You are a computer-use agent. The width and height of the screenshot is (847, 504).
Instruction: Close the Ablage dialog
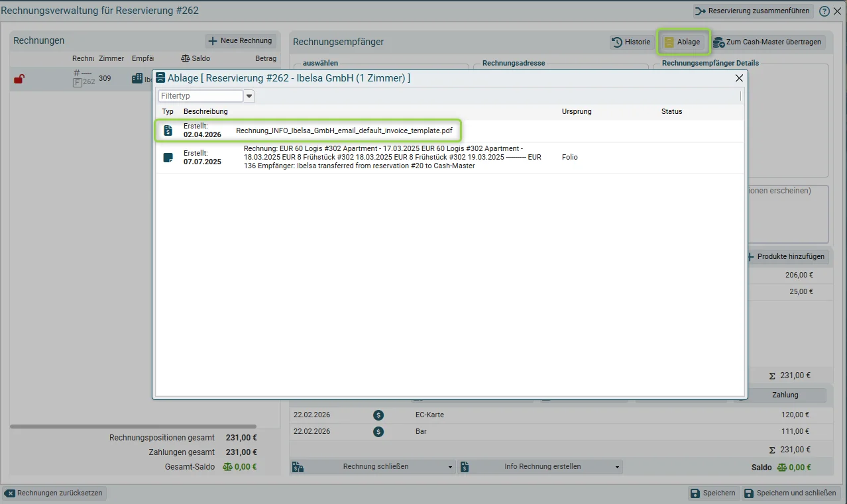point(739,78)
